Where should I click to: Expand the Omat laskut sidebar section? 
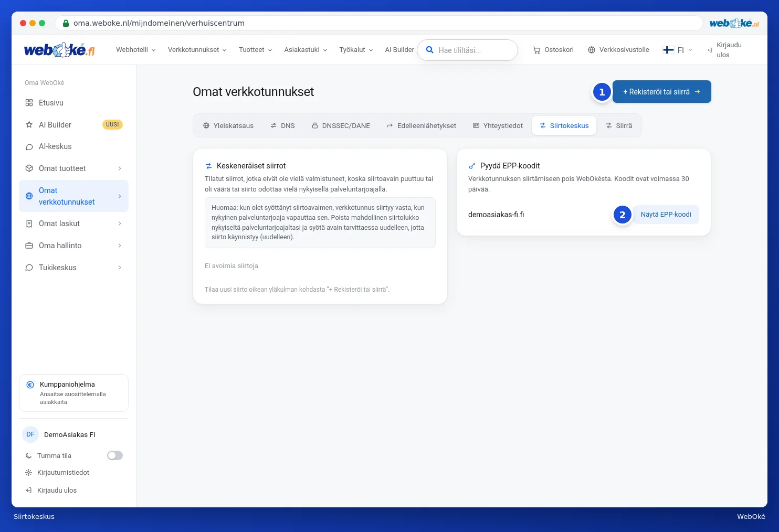(73, 224)
